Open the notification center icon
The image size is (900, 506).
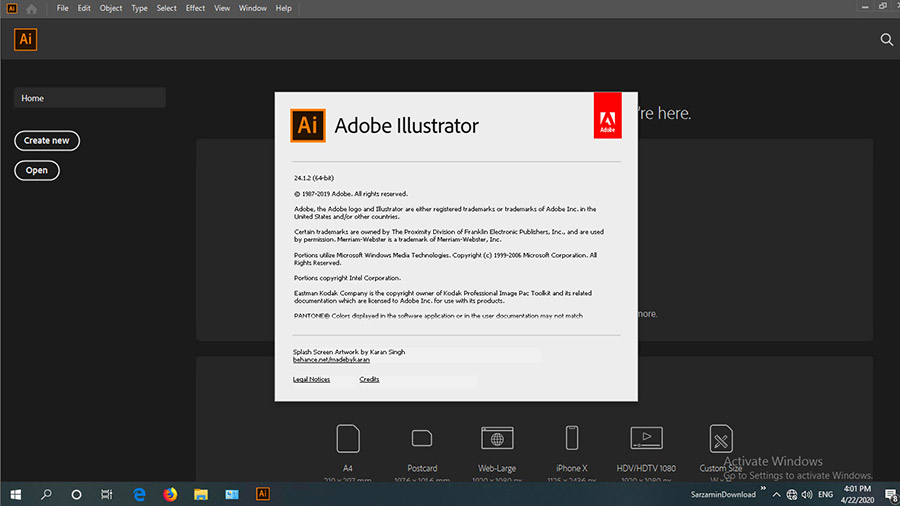tap(891, 495)
